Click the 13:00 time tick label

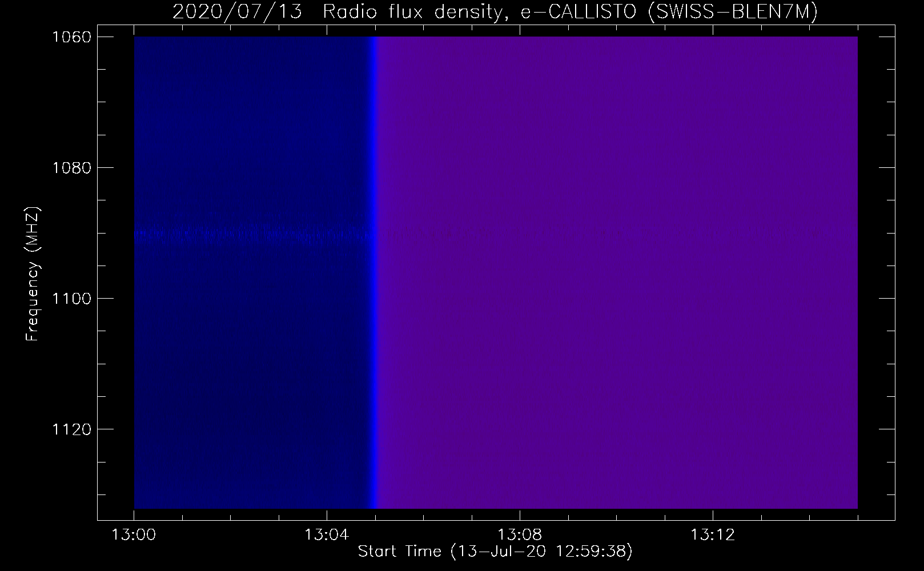pyautogui.click(x=134, y=535)
